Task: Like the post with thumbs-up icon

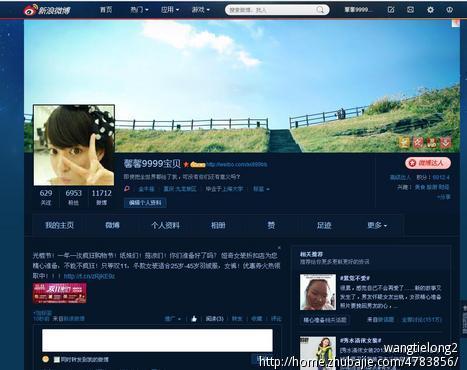Action: [194, 319]
